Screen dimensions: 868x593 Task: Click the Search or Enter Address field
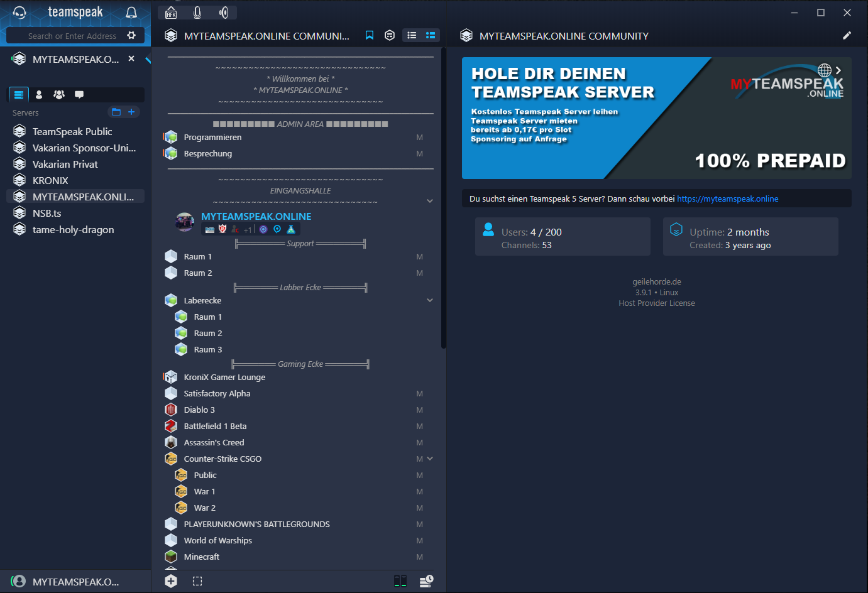click(72, 36)
